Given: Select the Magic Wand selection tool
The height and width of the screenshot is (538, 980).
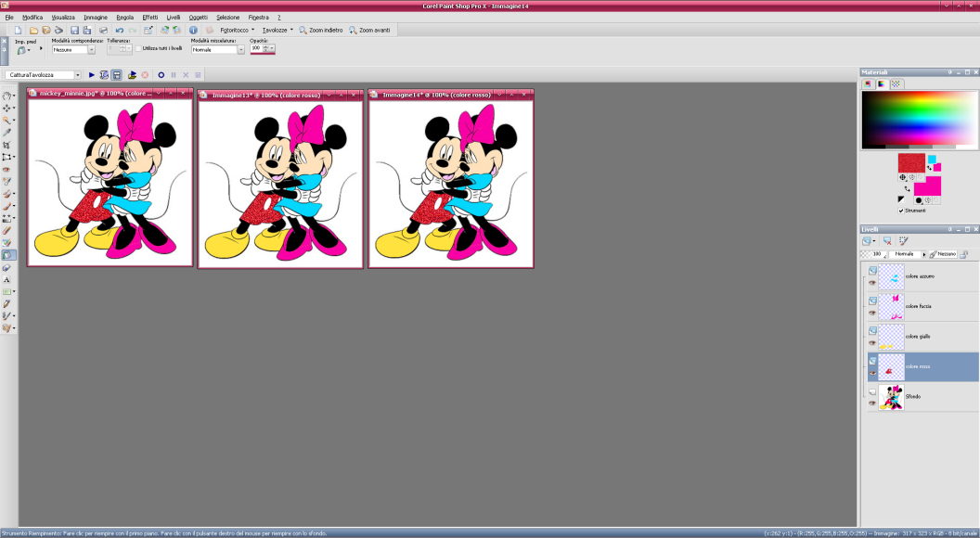Looking at the screenshot, I should pos(6,120).
